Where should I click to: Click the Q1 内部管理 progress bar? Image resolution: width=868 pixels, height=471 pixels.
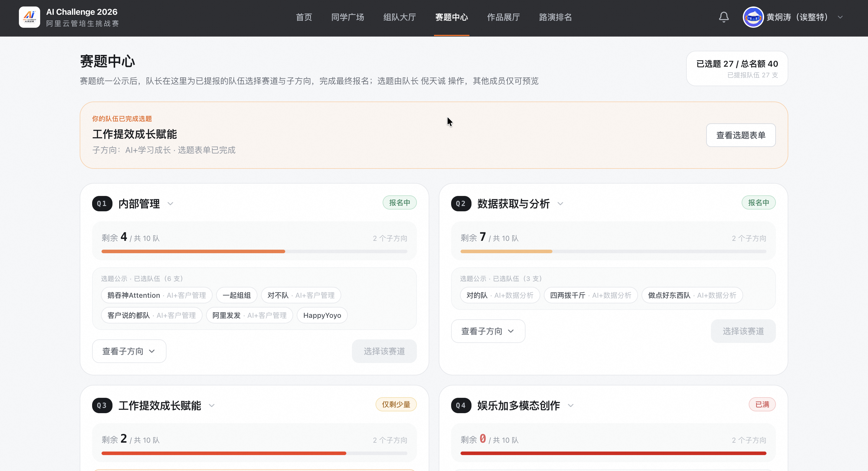254,251
